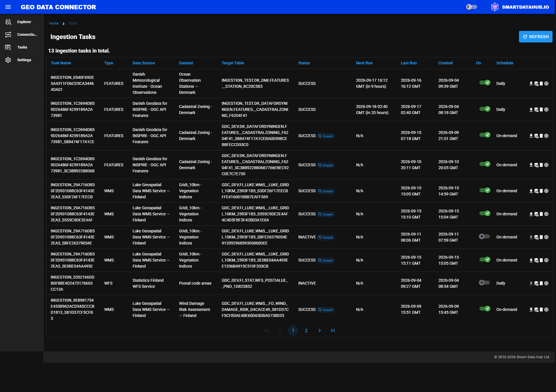Click download icon for Wind Damage Risk task
The height and width of the screenshot is (392, 556).
pos(531,309)
